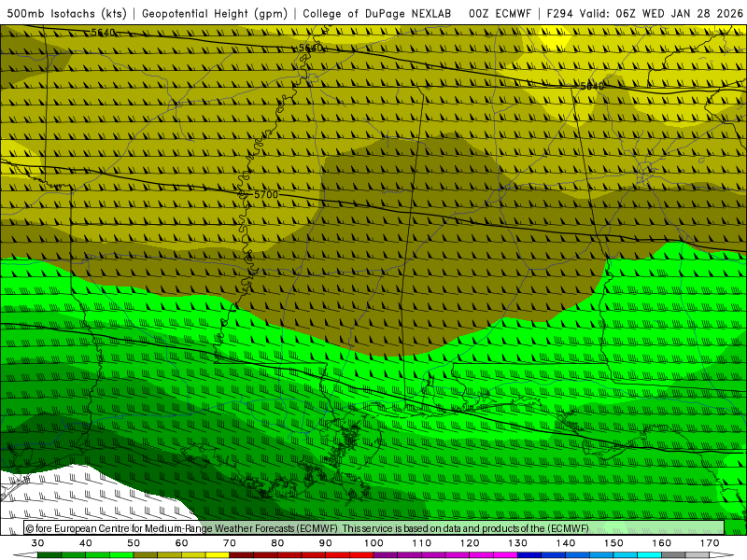Click the 110 value on the color scale
The height and width of the screenshot is (560, 747).
[x=422, y=543]
